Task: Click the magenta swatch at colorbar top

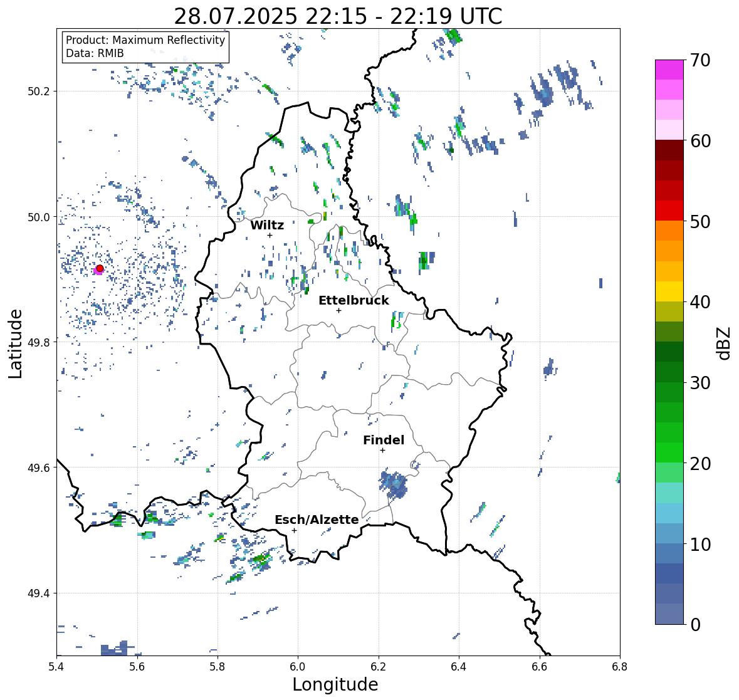Action: pos(669,70)
